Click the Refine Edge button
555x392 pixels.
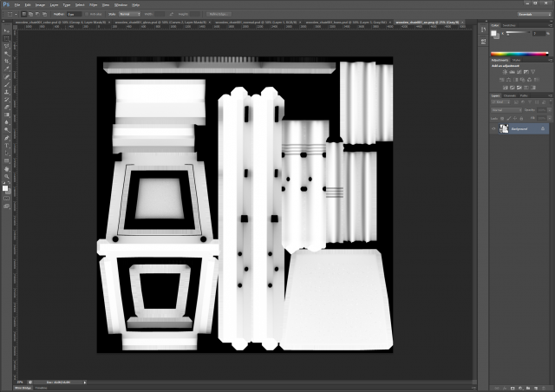219,14
